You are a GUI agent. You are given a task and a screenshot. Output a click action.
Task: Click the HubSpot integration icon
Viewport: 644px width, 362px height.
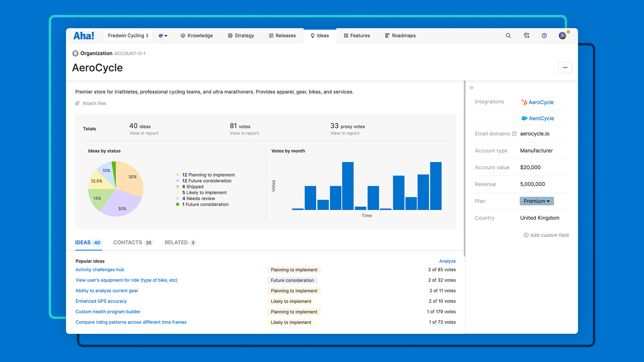[524, 102]
